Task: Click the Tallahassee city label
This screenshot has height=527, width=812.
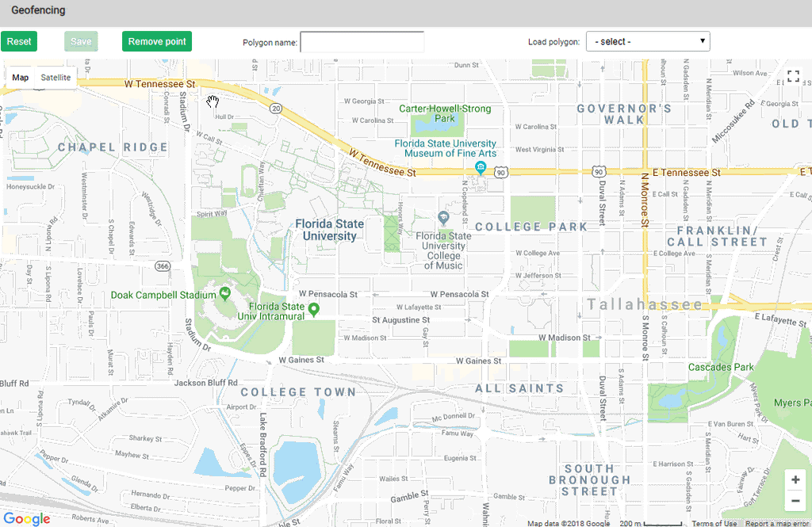Action: [x=645, y=304]
